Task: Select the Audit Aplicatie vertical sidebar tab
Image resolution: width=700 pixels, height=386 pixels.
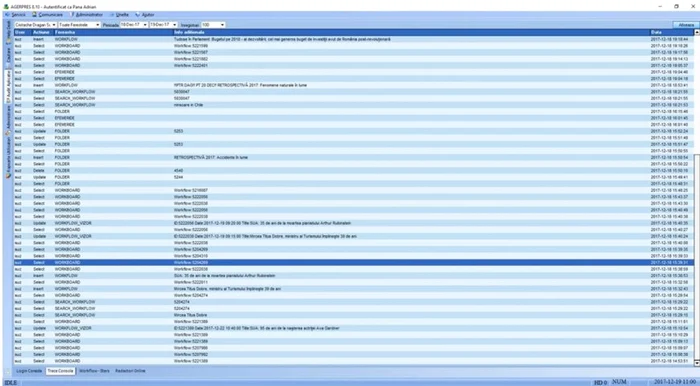Action: (8, 87)
